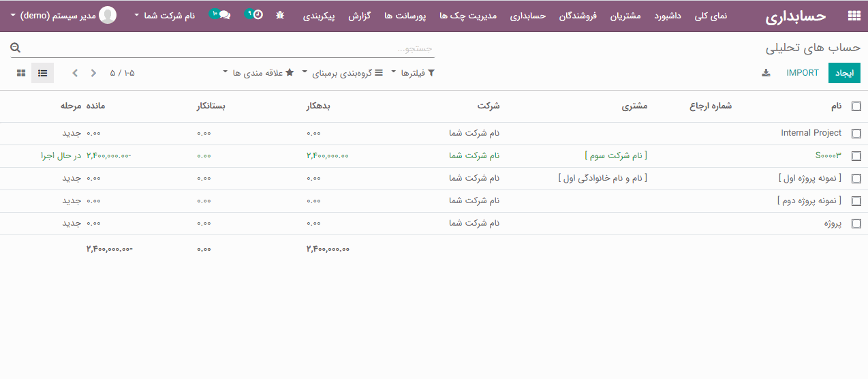
Task: Click the حسابداری app title
Action: [x=795, y=16]
